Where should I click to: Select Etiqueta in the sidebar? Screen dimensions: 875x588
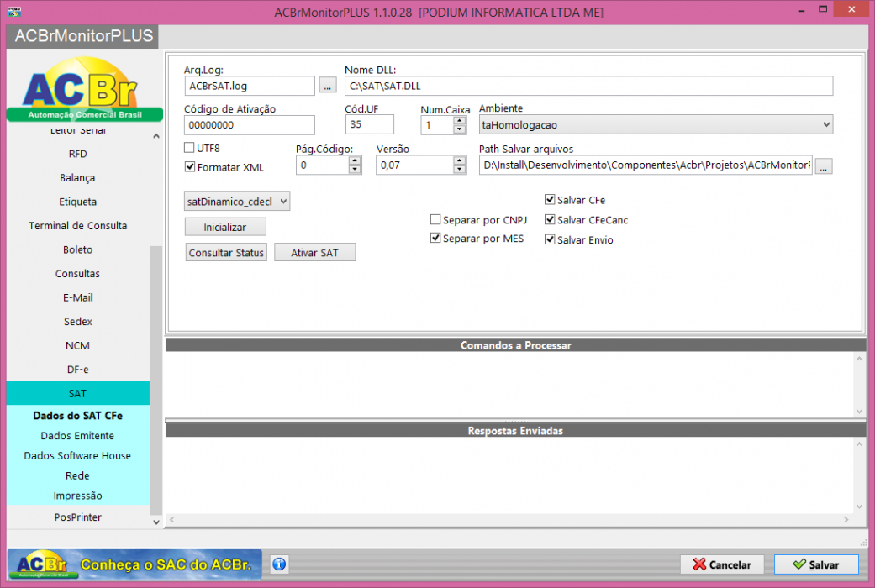click(78, 202)
